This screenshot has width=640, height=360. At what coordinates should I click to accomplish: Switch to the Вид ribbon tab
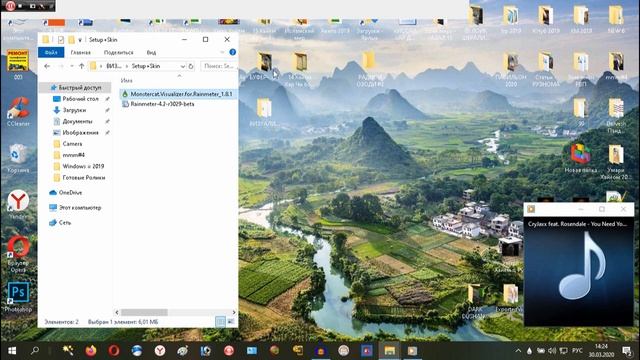151,52
